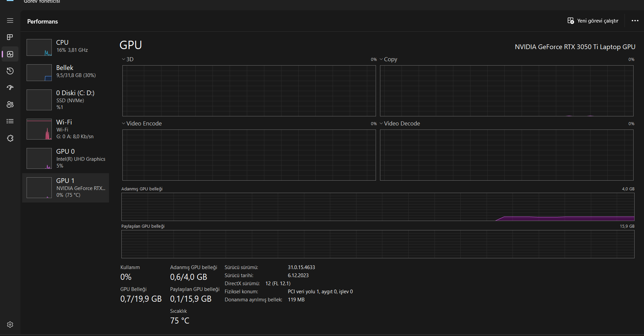This screenshot has height=336, width=644.
Task: Click the Sıcaklık label
Action: (178, 311)
